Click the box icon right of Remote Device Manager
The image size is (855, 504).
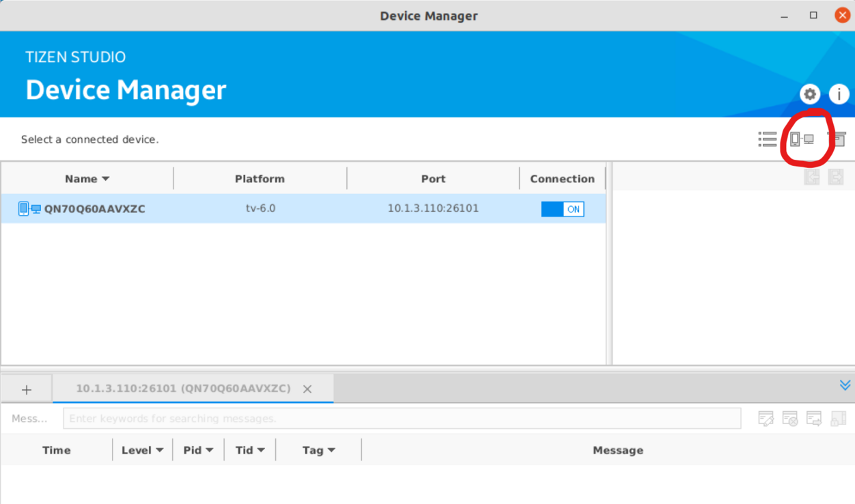click(837, 139)
